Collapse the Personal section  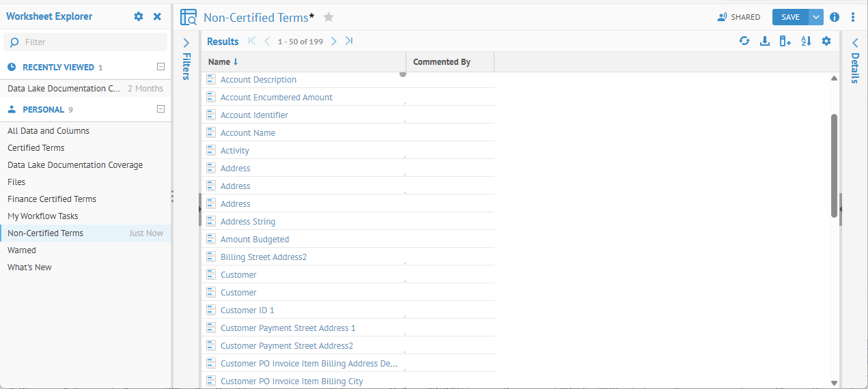coord(160,109)
